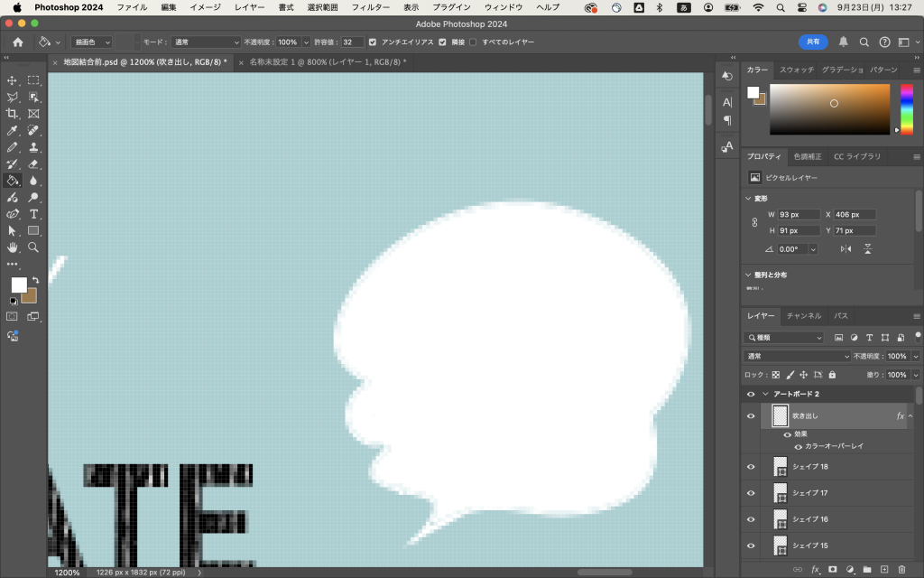This screenshot has width=924, height=578.
Task: Hide the シェイプ 18 layer
Action: 751,467
